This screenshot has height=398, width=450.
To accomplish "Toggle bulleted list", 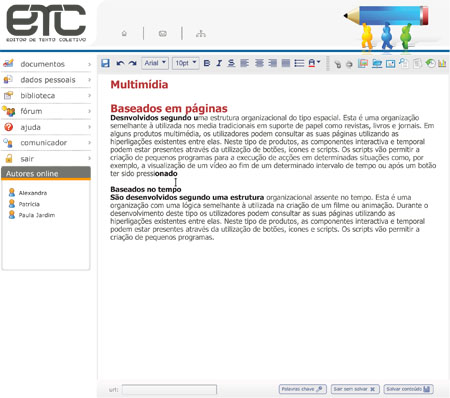I will point(299,63).
